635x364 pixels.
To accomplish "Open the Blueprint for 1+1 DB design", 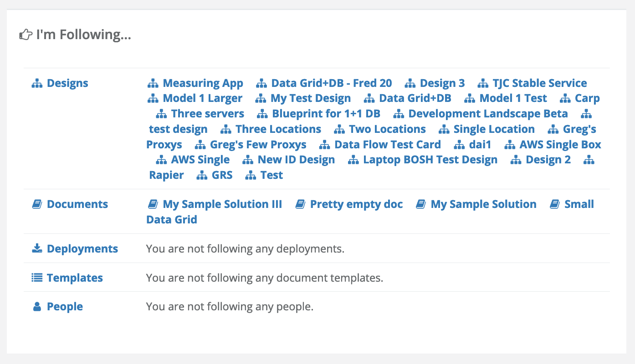I will (x=326, y=114).
